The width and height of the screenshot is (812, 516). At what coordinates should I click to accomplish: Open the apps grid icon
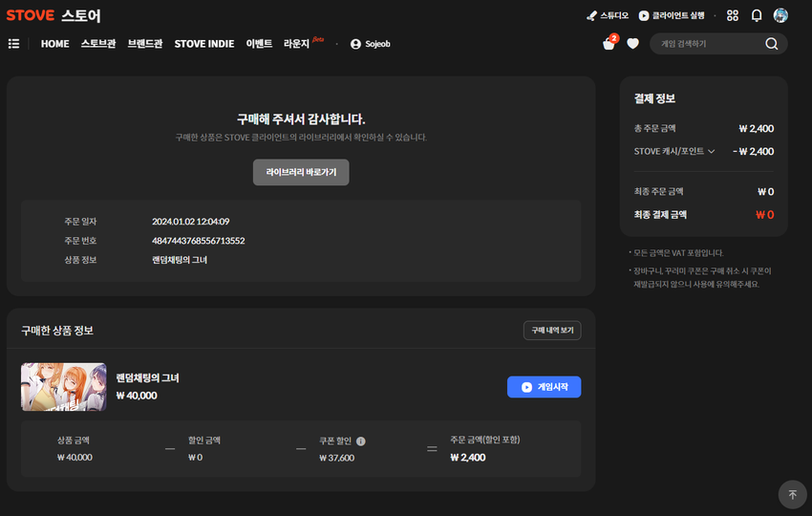[733, 15]
